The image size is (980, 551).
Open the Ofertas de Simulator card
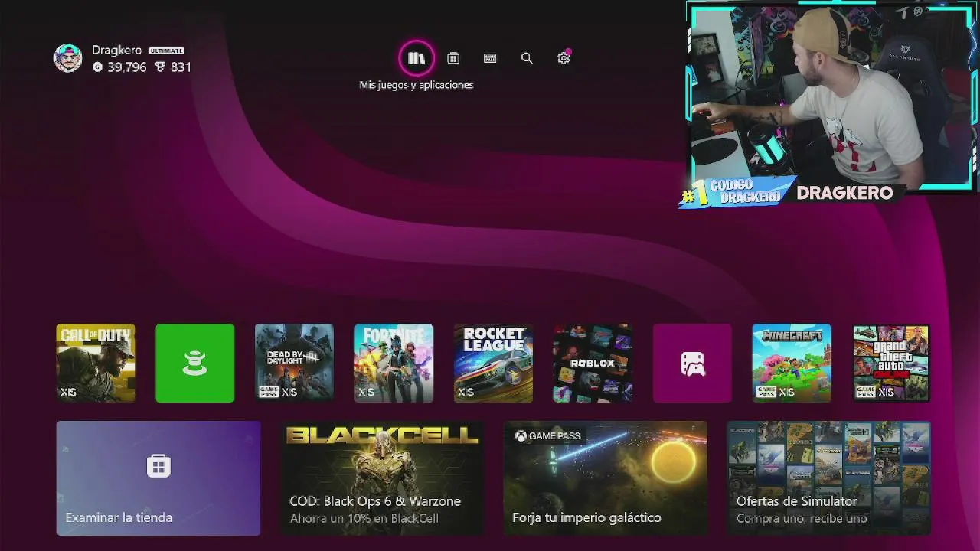[829, 478]
